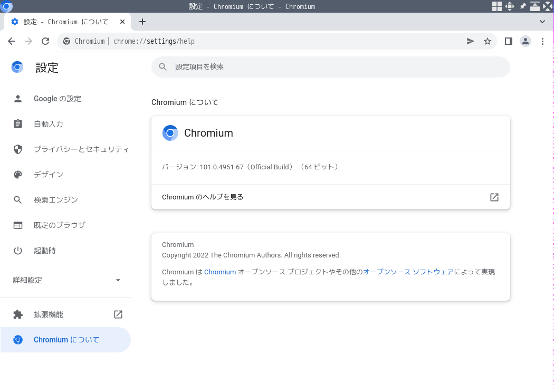Click the pin icon in the title bar

(x=522, y=6)
